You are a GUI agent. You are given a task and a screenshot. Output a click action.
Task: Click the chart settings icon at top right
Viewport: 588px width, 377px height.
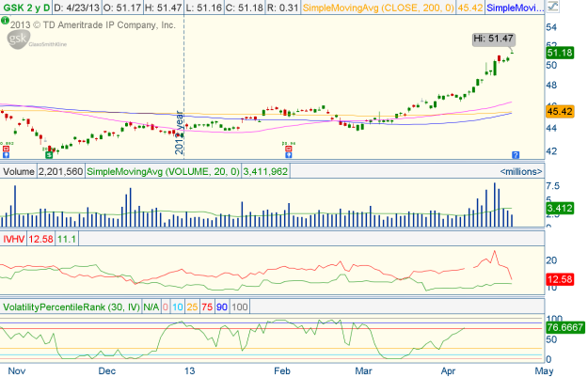tap(579, 8)
